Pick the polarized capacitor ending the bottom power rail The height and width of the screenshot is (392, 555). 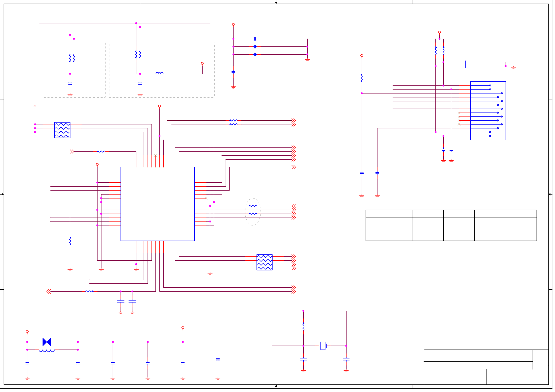pyautogui.click(x=218, y=359)
